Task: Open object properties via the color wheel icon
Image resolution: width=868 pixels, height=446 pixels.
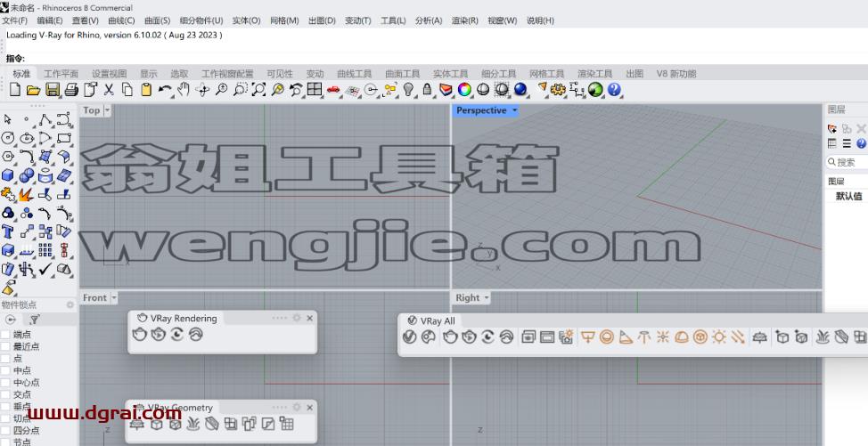Action: point(464,90)
